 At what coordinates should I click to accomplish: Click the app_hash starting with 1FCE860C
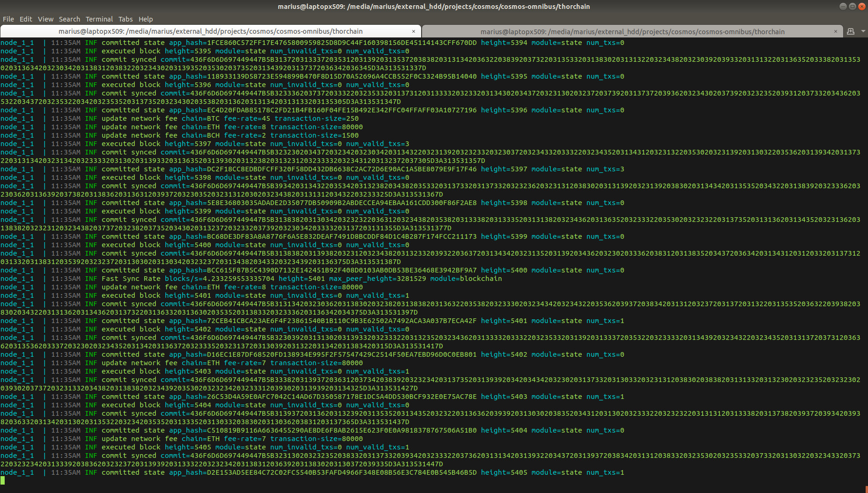(x=323, y=43)
